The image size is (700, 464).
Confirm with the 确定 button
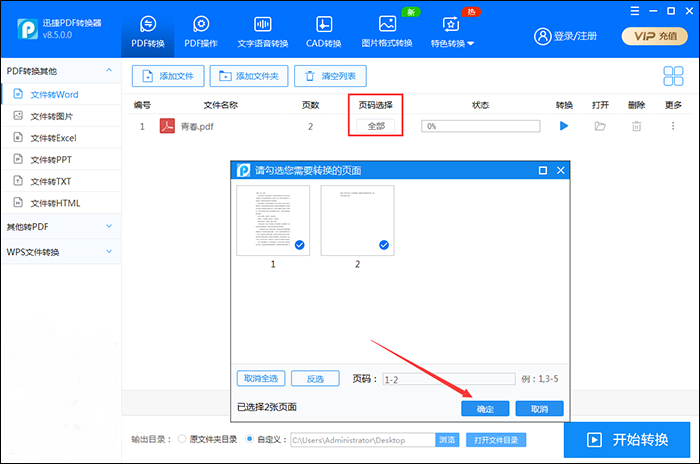[485, 409]
